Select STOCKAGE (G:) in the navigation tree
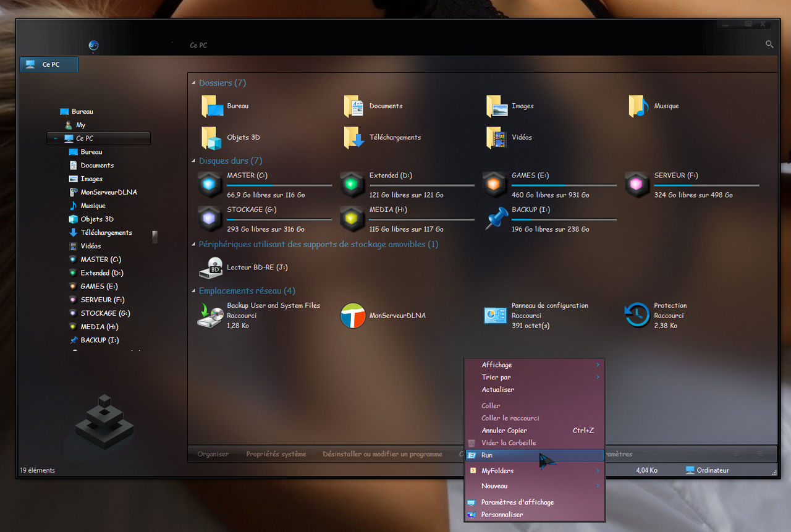 (105, 313)
